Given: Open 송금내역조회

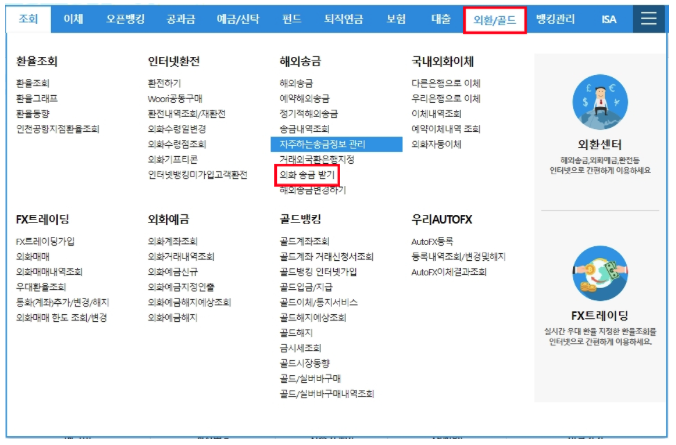Looking at the screenshot, I should pos(304,129).
